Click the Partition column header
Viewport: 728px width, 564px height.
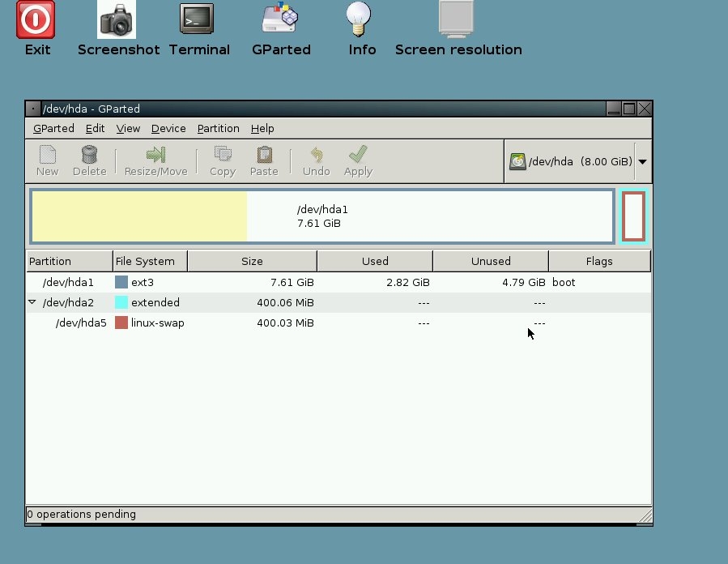pyautogui.click(x=70, y=261)
